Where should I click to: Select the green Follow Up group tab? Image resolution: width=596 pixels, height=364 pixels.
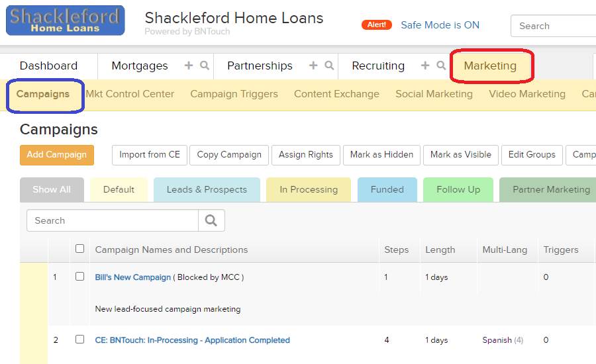(458, 189)
